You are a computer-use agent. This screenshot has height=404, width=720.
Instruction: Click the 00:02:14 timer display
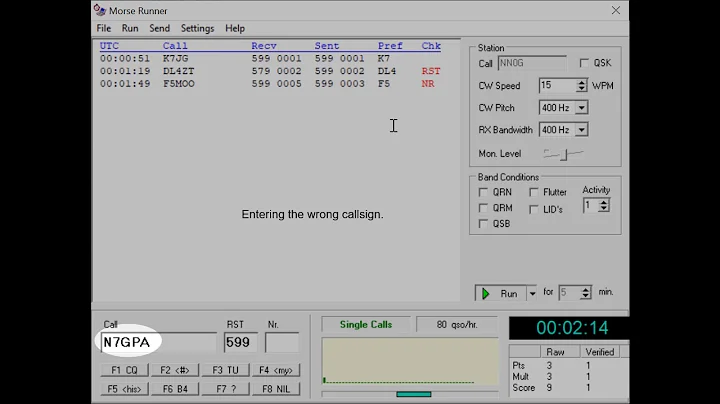tap(569, 328)
